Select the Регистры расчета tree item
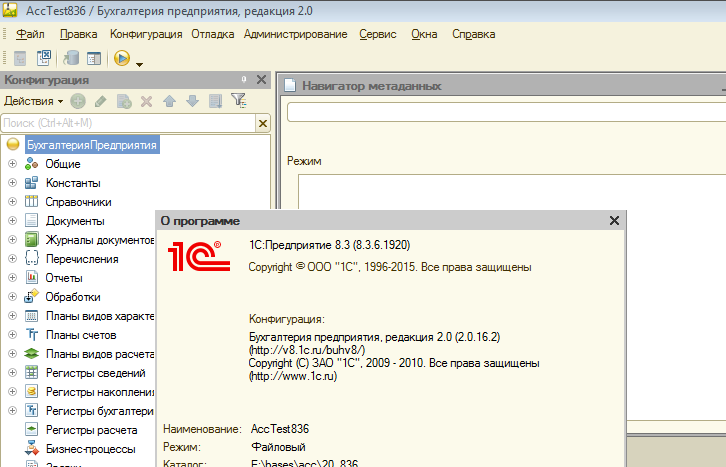This screenshot has height=467, width=726. click(91, 430)
